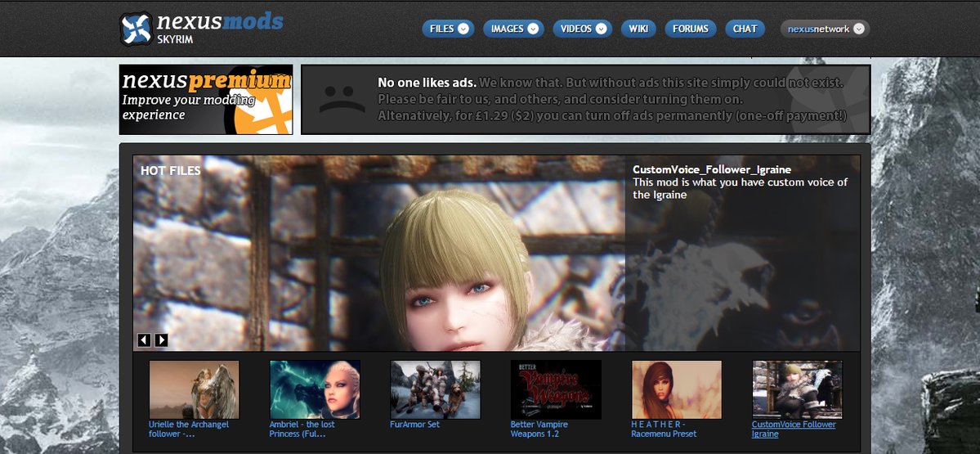Screen dimensions: 980x454
Task: Click the CustomVoice_Follower_Igraine featured title
Action: click(711, 170)
